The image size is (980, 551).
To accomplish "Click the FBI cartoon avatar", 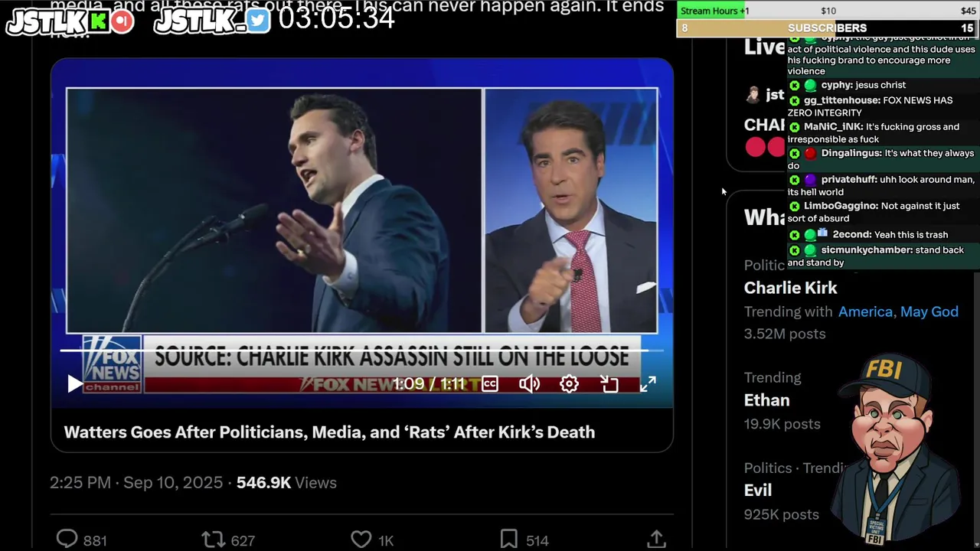I will [x=896, y=448].
